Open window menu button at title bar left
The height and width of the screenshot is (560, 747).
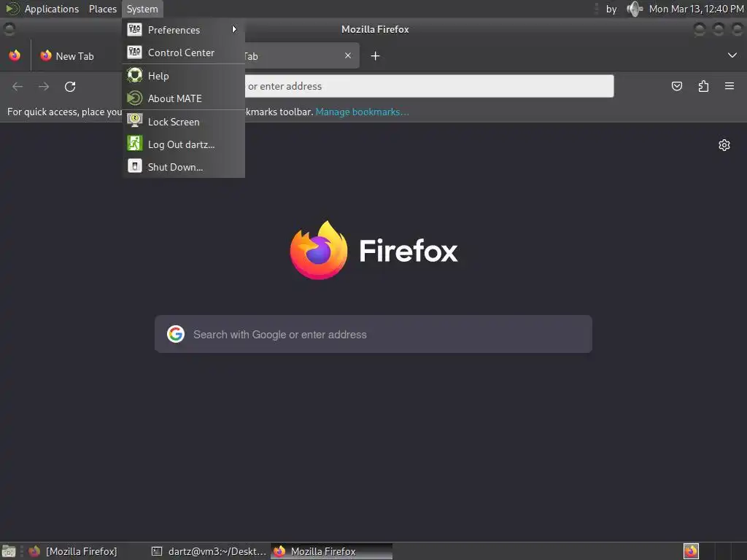pyautogui.click(x=9, y=29)
